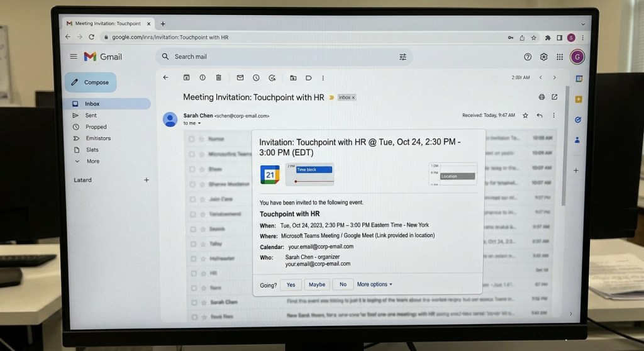
Task: Archive this conversation
Action: 186,77
